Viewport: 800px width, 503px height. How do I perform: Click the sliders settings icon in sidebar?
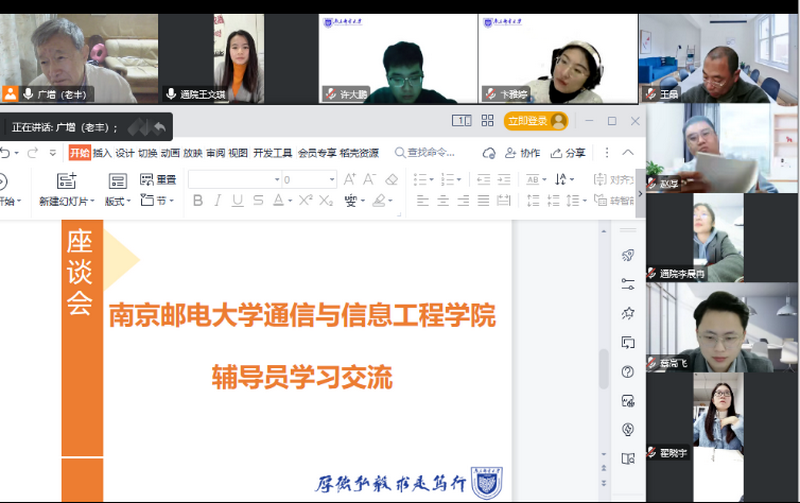coord(628,284)
